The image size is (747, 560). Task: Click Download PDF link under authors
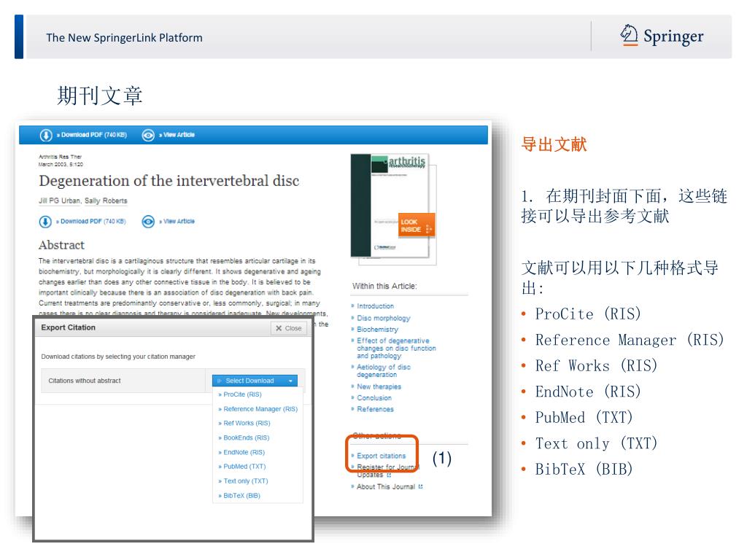point(90,222)
